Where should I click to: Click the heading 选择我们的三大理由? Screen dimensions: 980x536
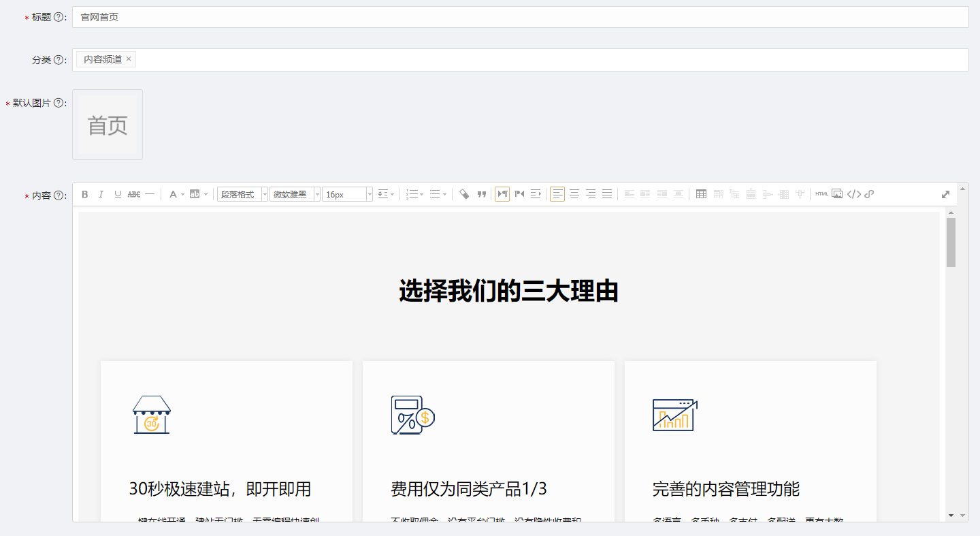click(x=508, y=291)
